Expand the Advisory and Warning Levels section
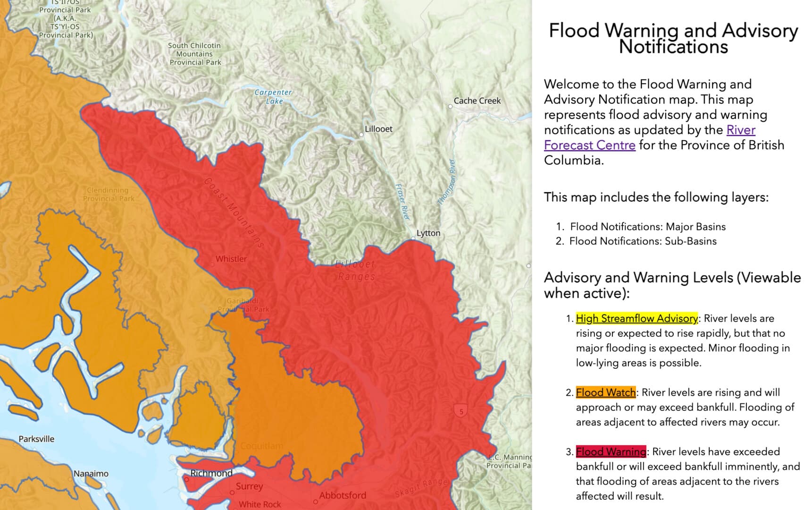 pos(672,285)
